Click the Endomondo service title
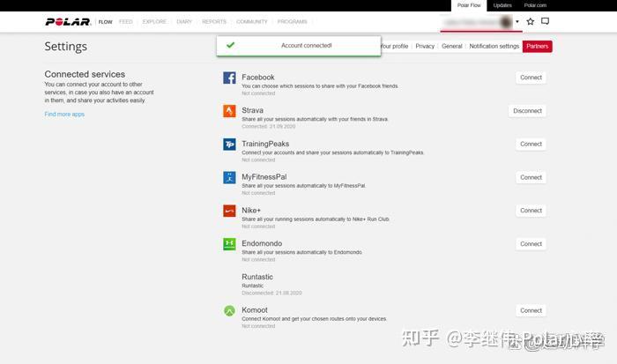 pyautogui.click(x=262, y=243)
